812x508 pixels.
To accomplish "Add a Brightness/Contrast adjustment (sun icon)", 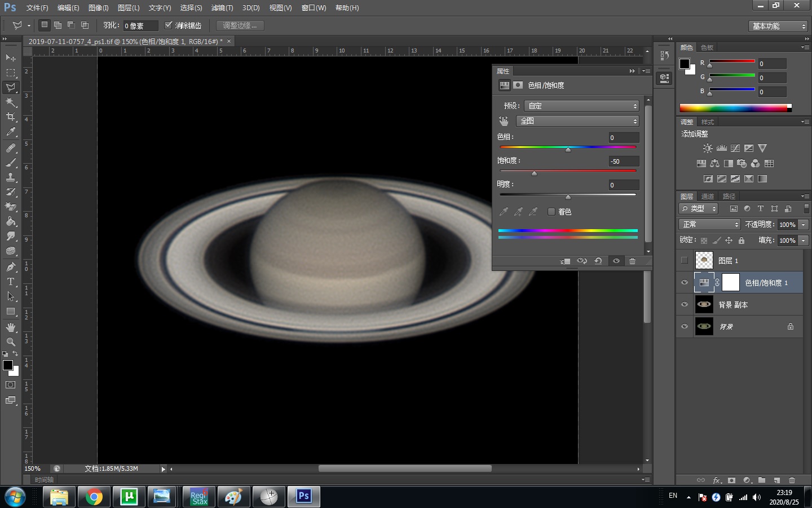I will click(x=708, y=148).
